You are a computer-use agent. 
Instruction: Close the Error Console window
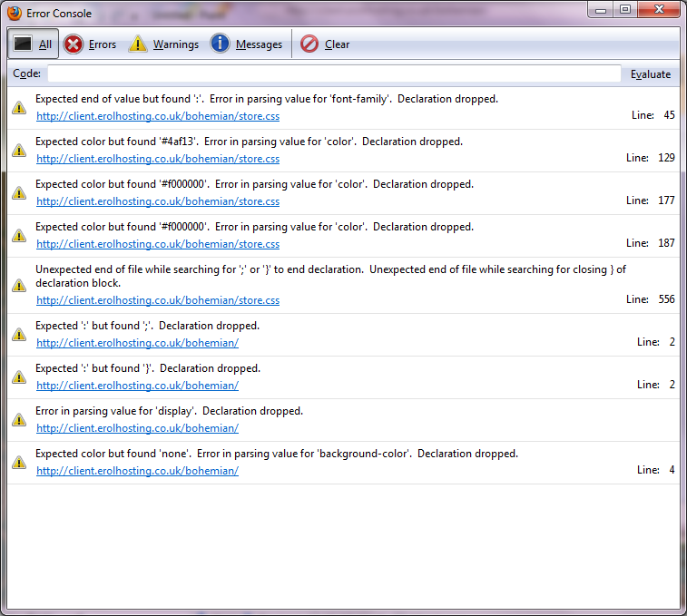(x=659, y=10)
